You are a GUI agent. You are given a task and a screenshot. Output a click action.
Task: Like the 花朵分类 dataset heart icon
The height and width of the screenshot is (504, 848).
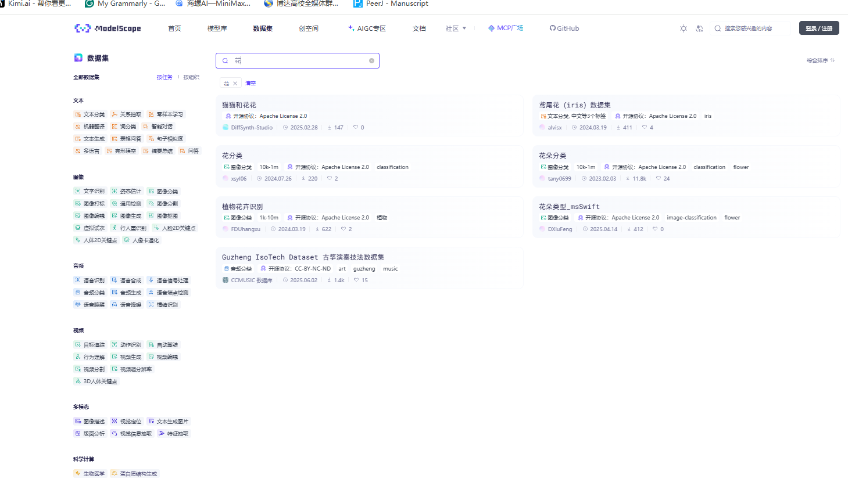[x=657, y=178]
